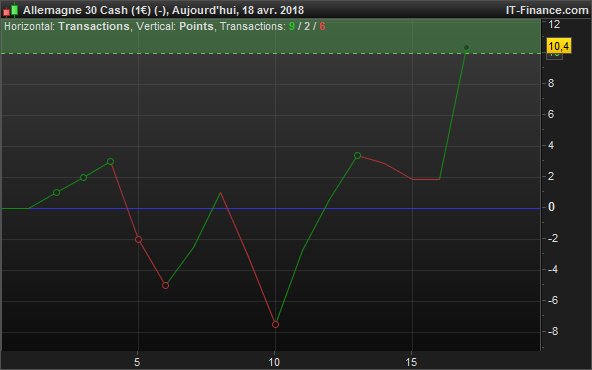The image size is (592, 370).
Task: Click the green marker at transaction 3
Action: tap(83, 177)
